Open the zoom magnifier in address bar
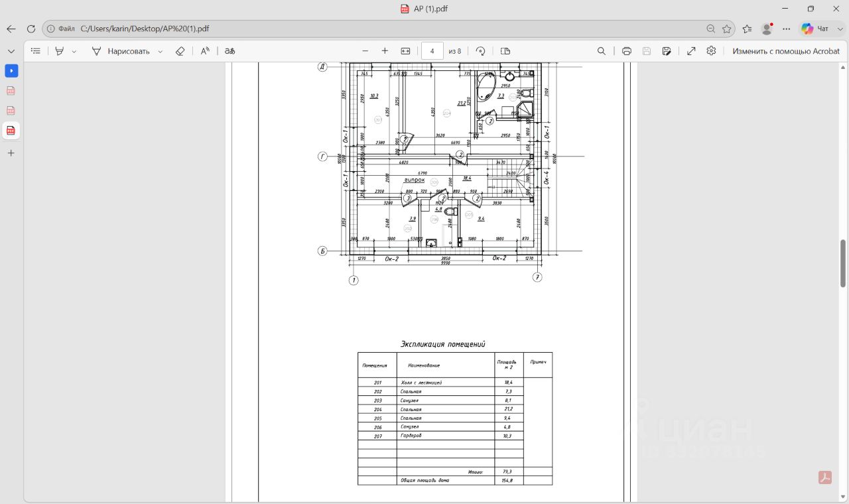The image size is (849, 504). click(x=710, y=29)
